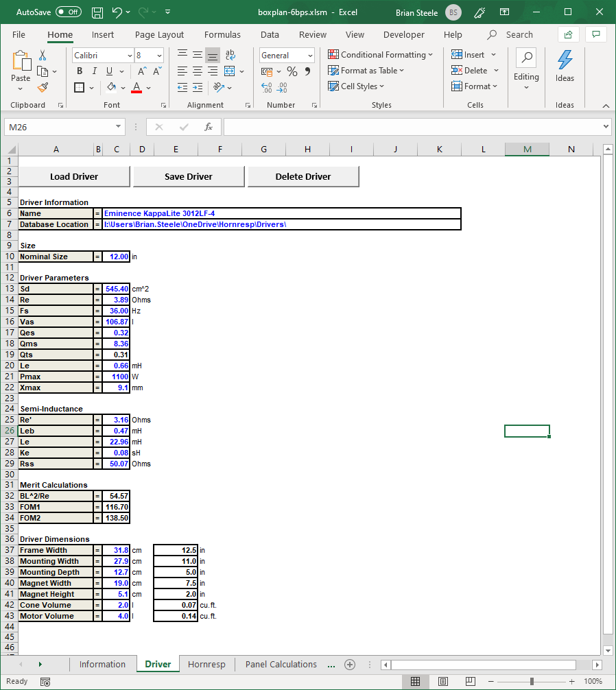The width and height of the screenshot is (616, 690).
Task: Toggle AutoSave switch on
Action: pos(69,12)
